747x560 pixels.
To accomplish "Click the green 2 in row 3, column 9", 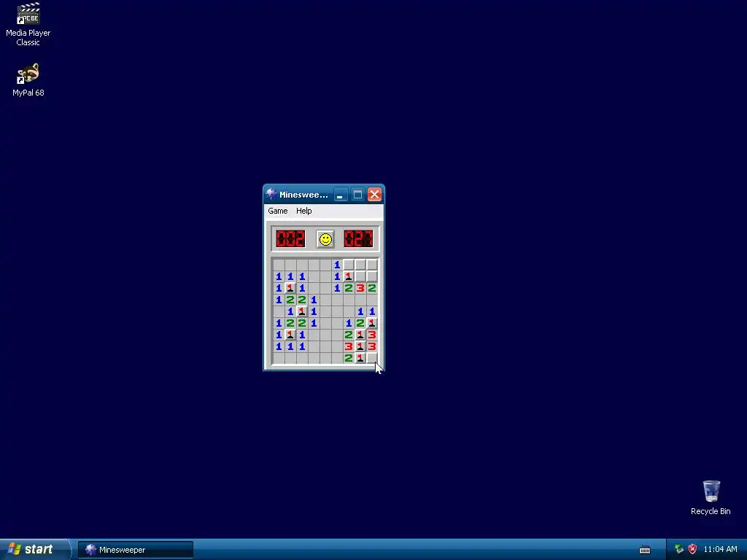I will (x=372, y=288).
